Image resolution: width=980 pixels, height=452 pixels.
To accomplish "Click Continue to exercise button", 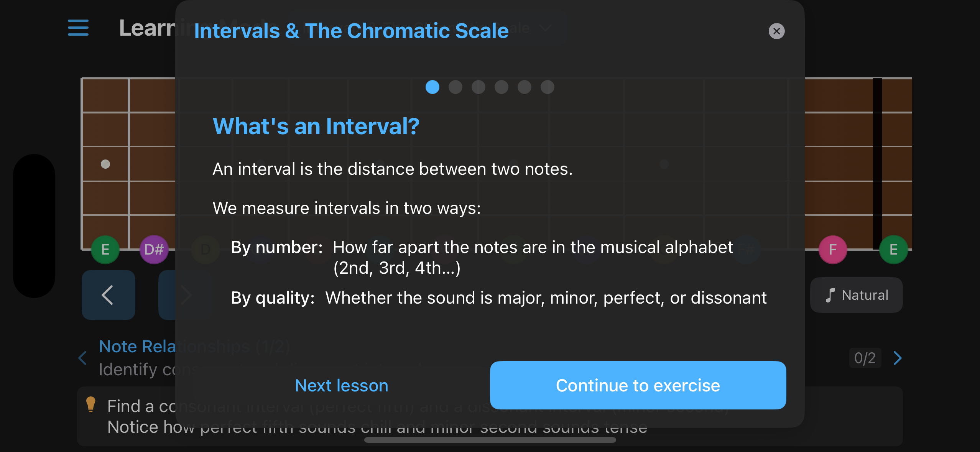I will pos(638,385).
